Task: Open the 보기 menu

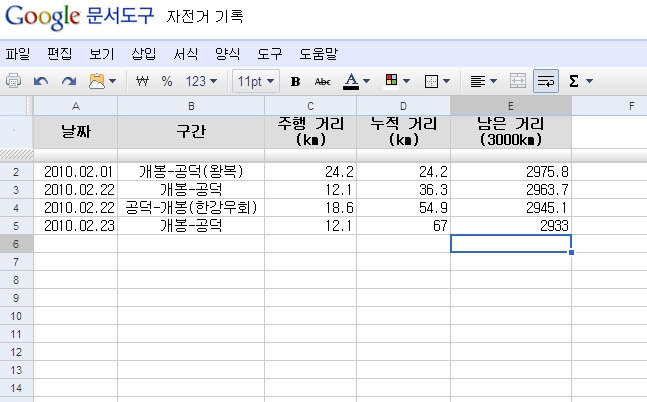Action: coord(102,54)
